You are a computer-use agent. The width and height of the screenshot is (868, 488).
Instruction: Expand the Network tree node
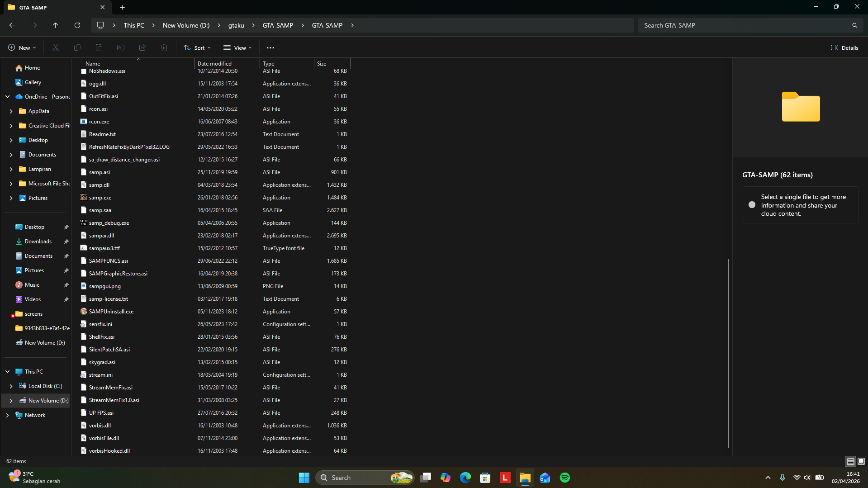pos(8,415)
